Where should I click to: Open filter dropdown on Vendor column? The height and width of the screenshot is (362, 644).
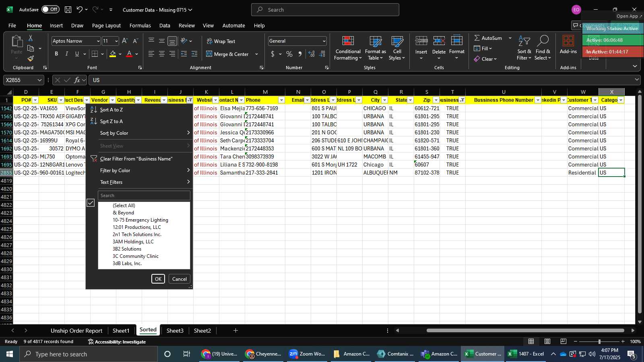click(112, 100)
